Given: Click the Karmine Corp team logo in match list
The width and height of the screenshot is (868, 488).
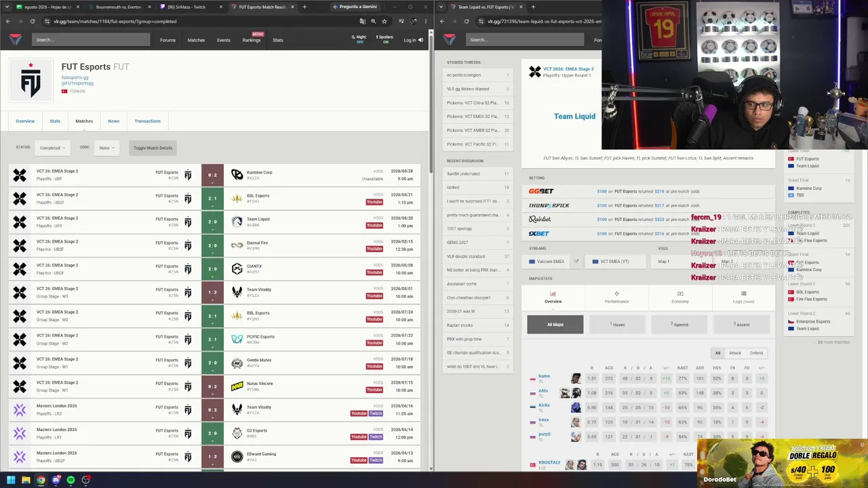Looking at the screenshot, I should [237, 175].
